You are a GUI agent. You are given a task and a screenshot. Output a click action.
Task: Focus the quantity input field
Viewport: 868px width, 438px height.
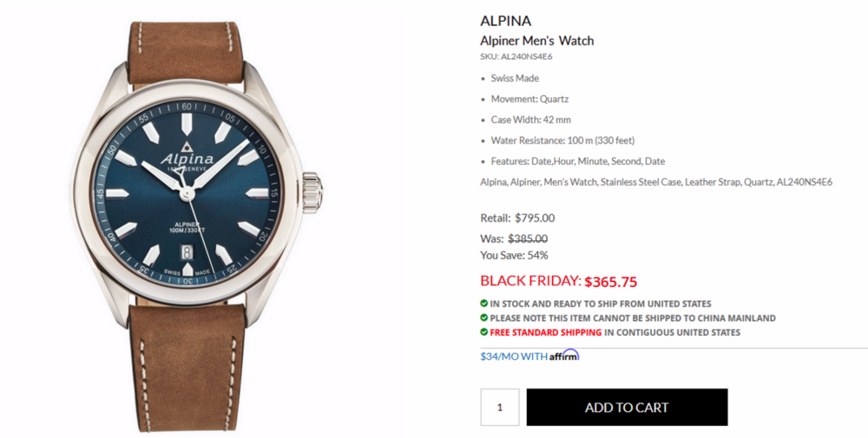500,407
